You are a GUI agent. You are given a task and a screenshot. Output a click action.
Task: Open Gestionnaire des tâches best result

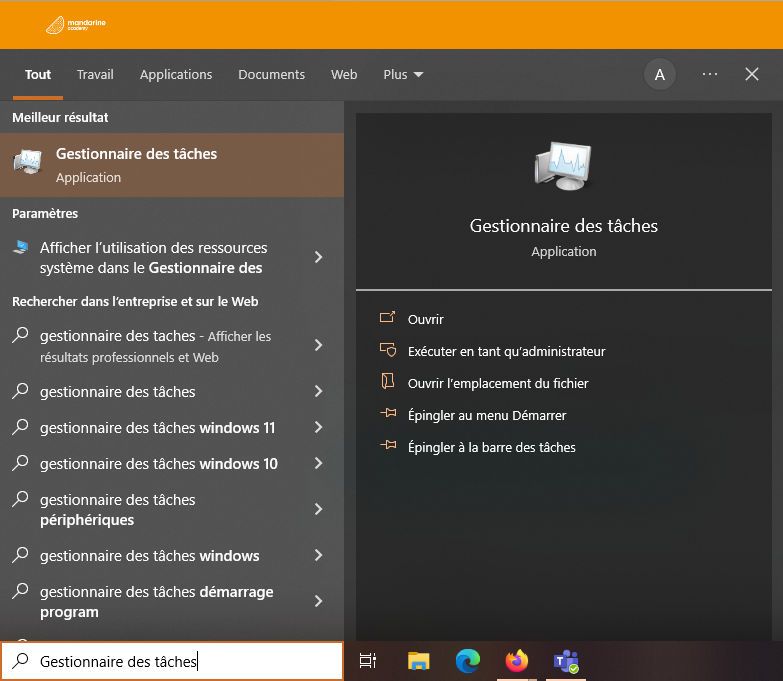172,165
